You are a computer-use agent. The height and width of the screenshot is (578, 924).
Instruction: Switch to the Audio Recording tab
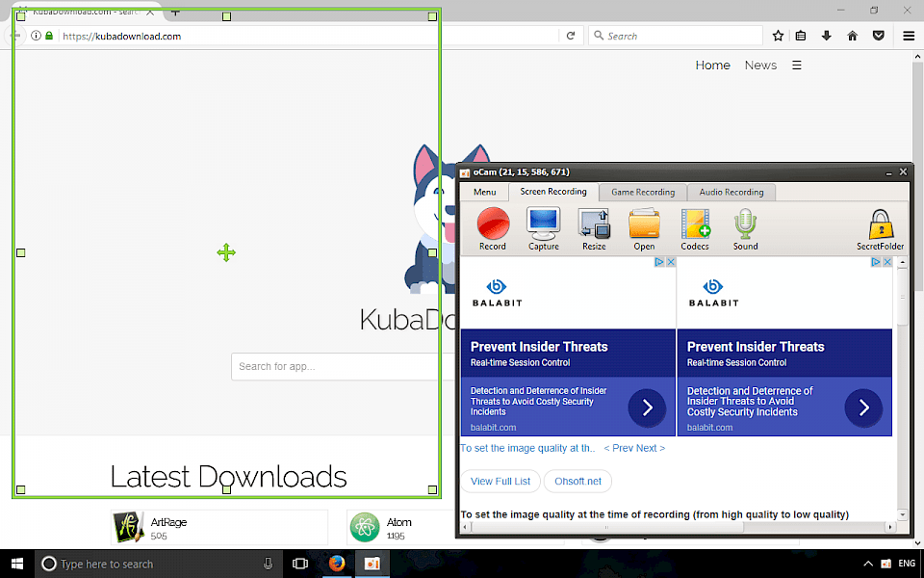tap(731, 192)
